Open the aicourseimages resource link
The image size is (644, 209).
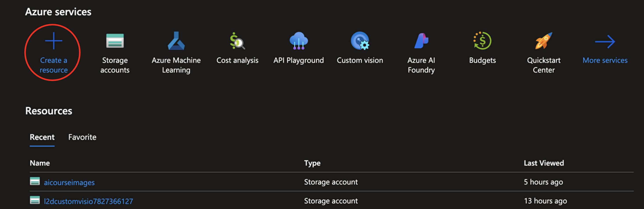point(69,182)
